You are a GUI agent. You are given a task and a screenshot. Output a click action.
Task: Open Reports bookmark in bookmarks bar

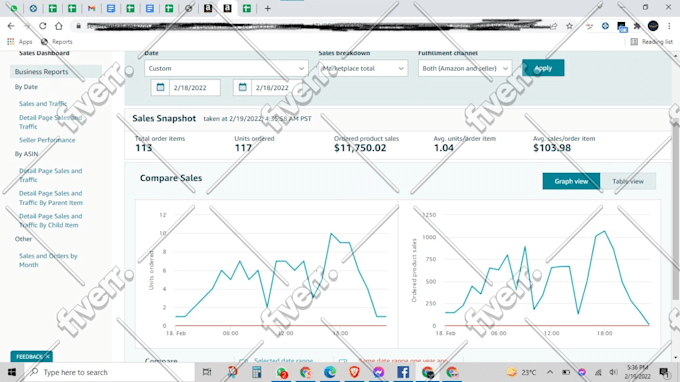[57, 42]
